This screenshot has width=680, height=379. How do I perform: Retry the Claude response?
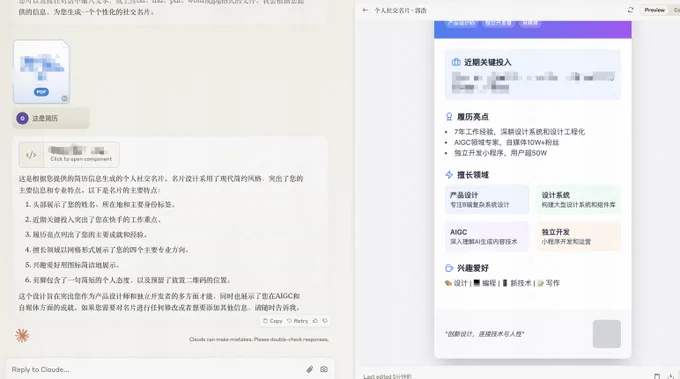[x=298, y=321]
